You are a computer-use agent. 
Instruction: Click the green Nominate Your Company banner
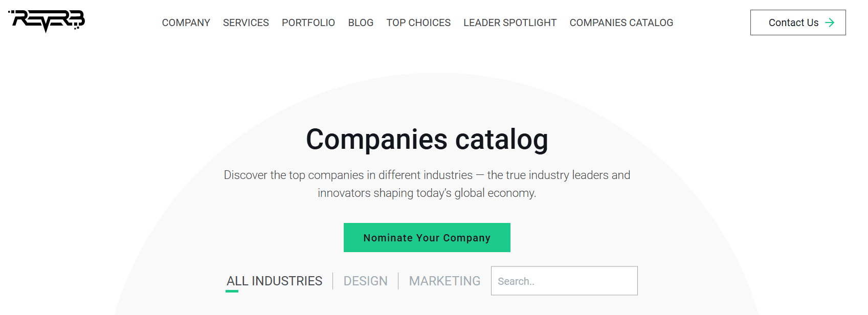[x=427, y=237]
